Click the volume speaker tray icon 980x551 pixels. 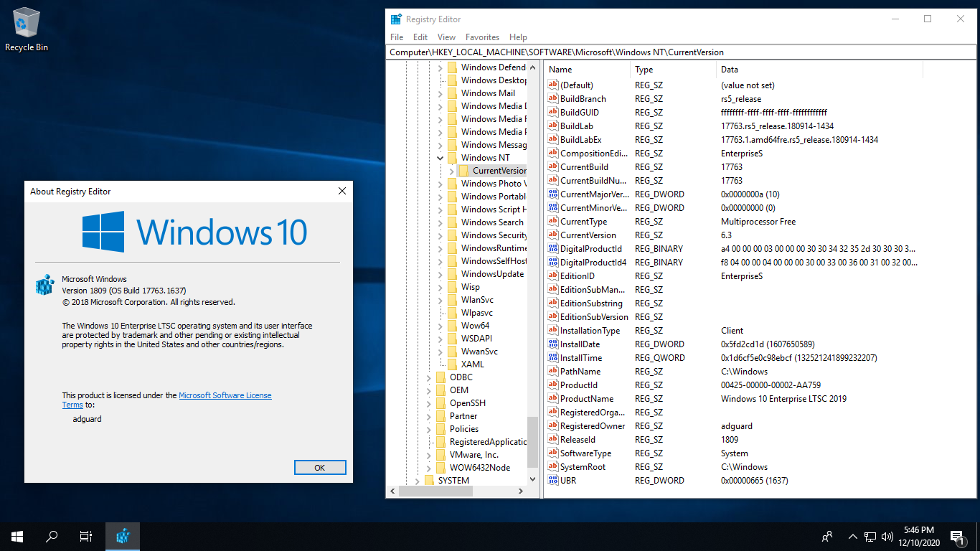[x=887, y=536]
